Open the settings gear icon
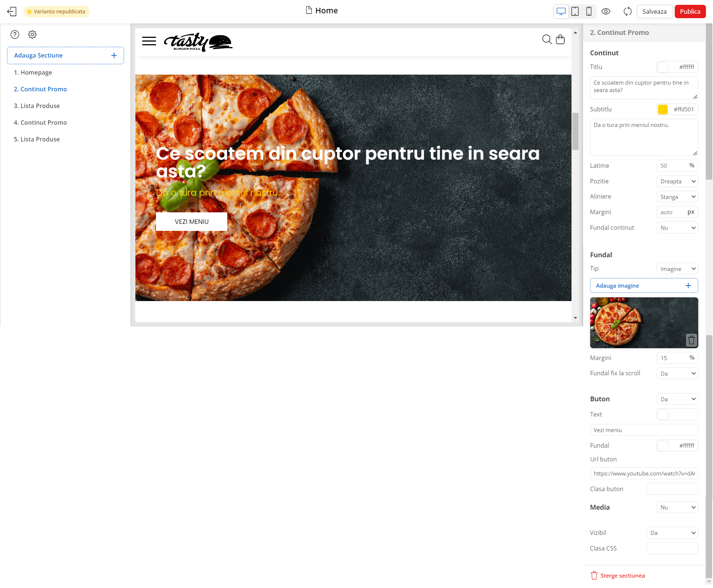 [x=32, y=34]
